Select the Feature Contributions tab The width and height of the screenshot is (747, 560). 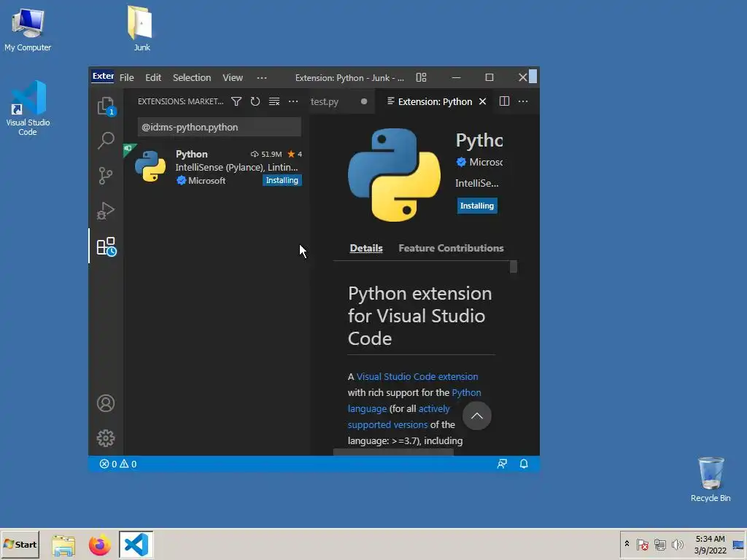[451, 248]
